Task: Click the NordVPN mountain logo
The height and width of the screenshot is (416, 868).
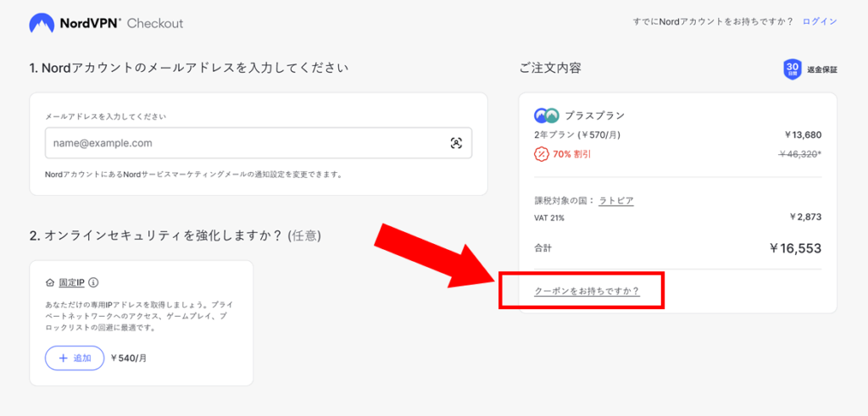Action: tap(42, 23)
